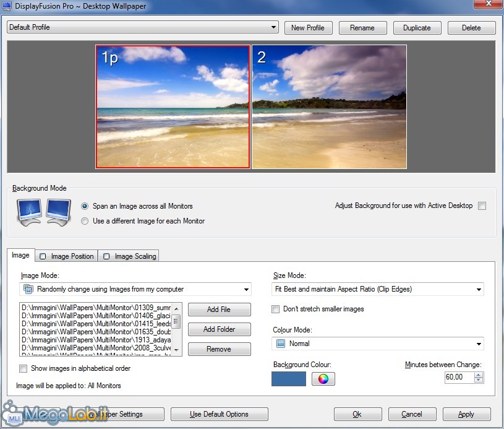
Task: Open the Image Position tab
Action: [67, 256]
